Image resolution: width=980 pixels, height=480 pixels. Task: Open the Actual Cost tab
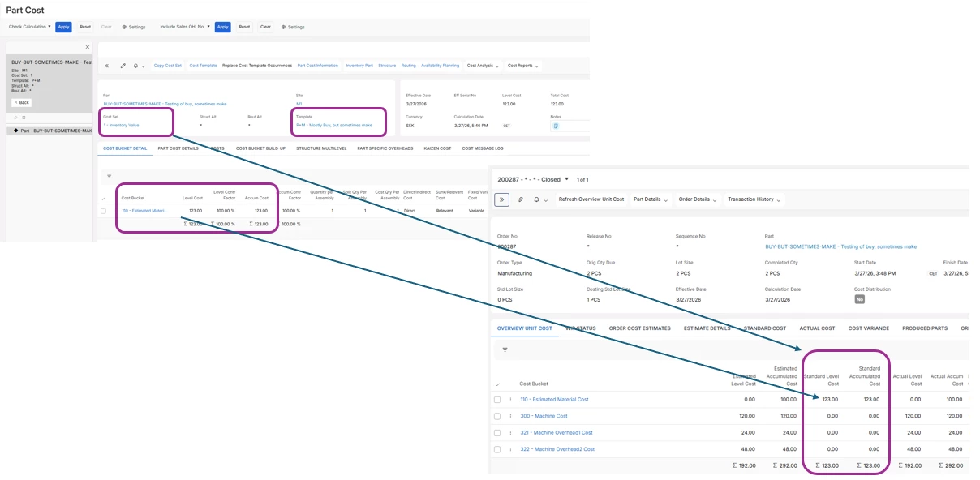pyautogui.click(x=817, y=328)
